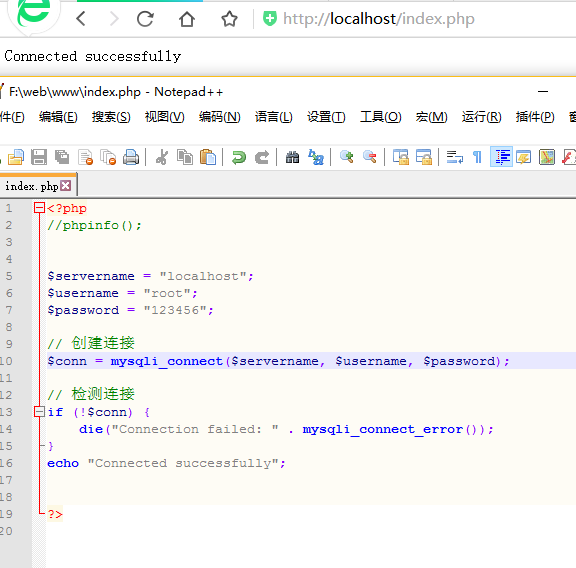Open the User Defined Language icon
The height and width of the screenshot is (568, 576).
(524, 157)
